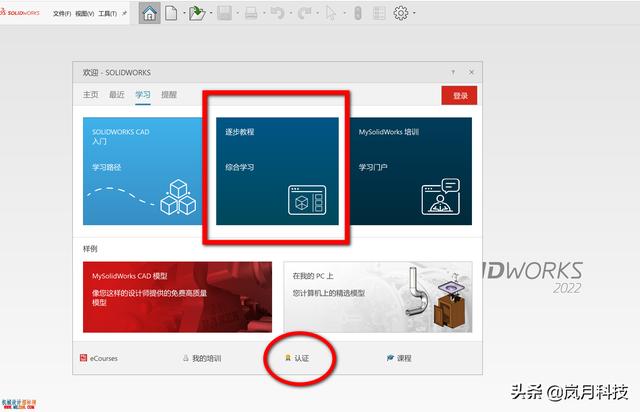Viewport: 640px width, 412px height.
Task: Expand the New document dropdown arrow
Action: coord(184,13)
